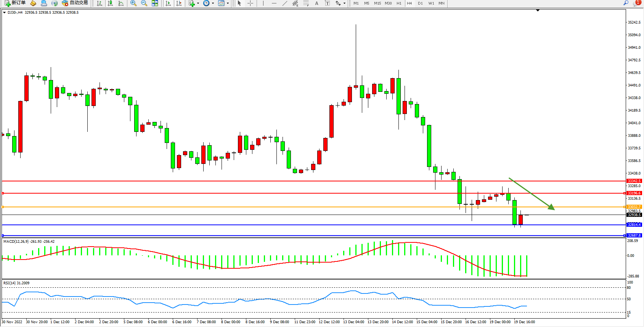
Task: Tile chart windows with the grid icon
Action: pyautogui.click(x=155, y=3)
